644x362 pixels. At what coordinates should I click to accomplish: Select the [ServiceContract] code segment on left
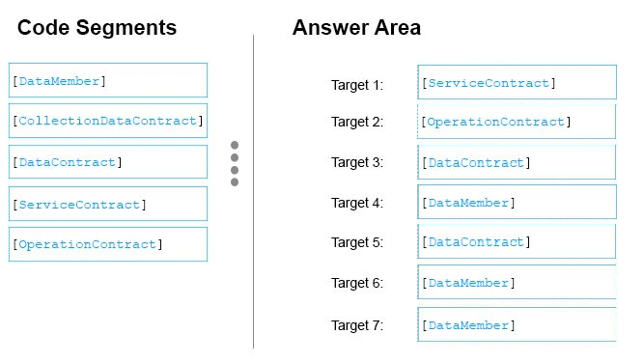point(108,204)
